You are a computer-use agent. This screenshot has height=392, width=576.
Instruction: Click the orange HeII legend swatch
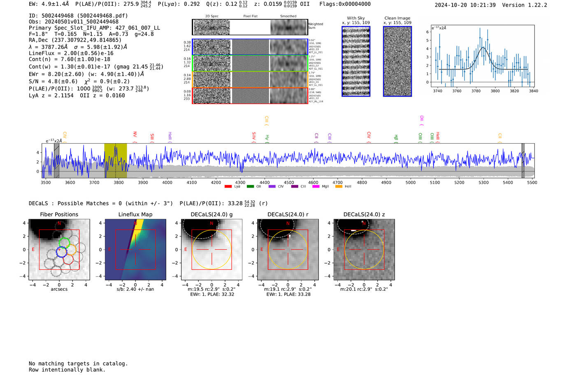click(x=339, y=187)
